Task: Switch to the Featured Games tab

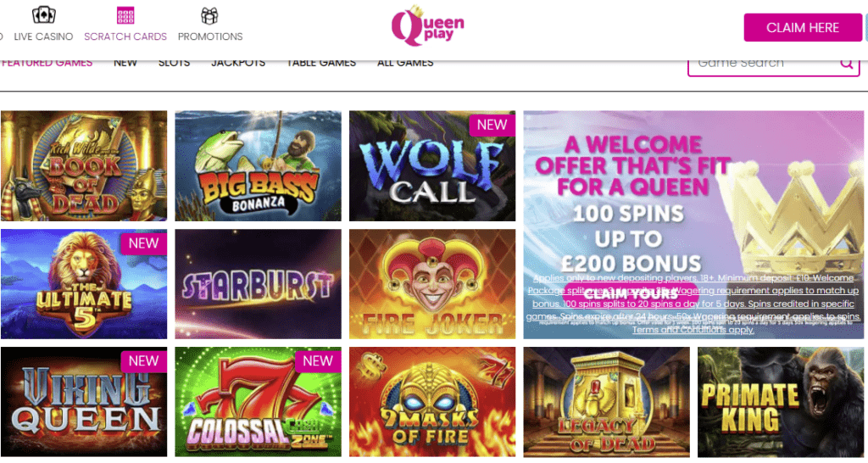Action: click(47, 63)
